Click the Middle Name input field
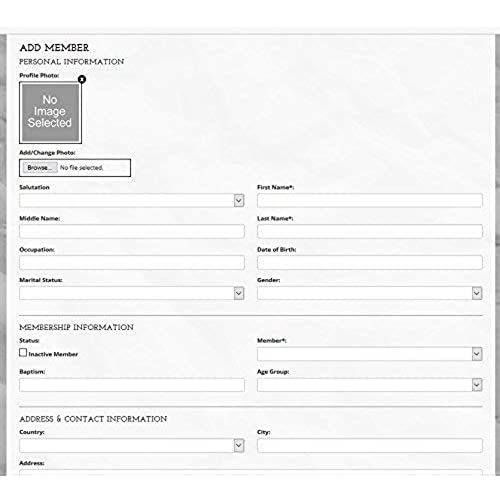 point(132,231)
